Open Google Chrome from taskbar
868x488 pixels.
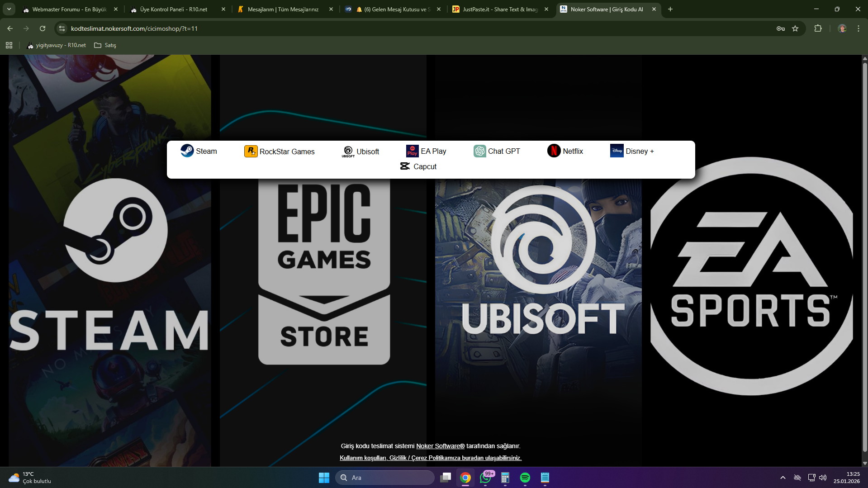pyautogui.click(x=465, y=478)
